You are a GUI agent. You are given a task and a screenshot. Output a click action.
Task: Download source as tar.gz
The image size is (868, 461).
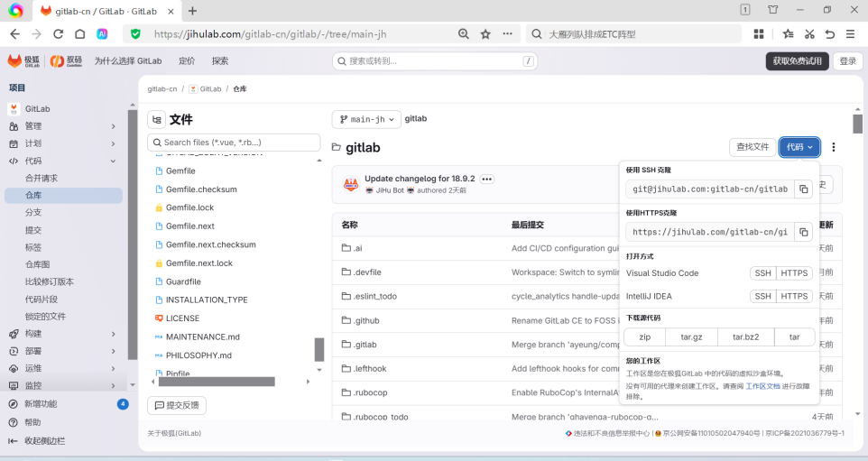(691, 337)
